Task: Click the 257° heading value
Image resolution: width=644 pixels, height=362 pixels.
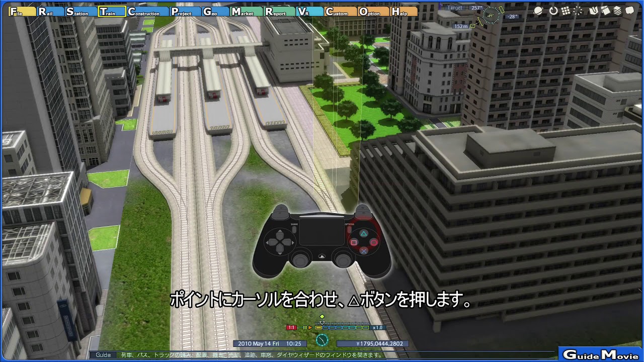Action: click(476, 8)
